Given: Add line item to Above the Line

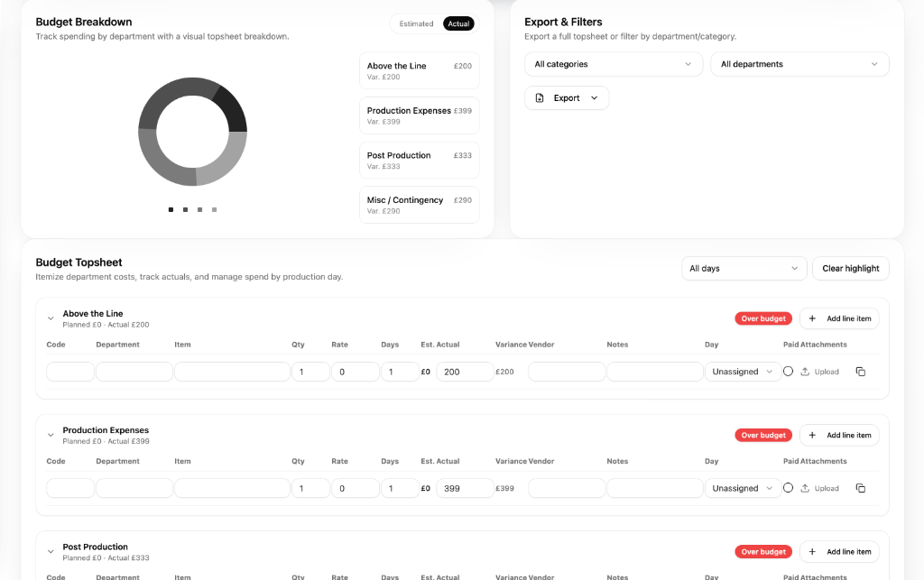Looking at the screenshot, I should [x=839, y=318].
